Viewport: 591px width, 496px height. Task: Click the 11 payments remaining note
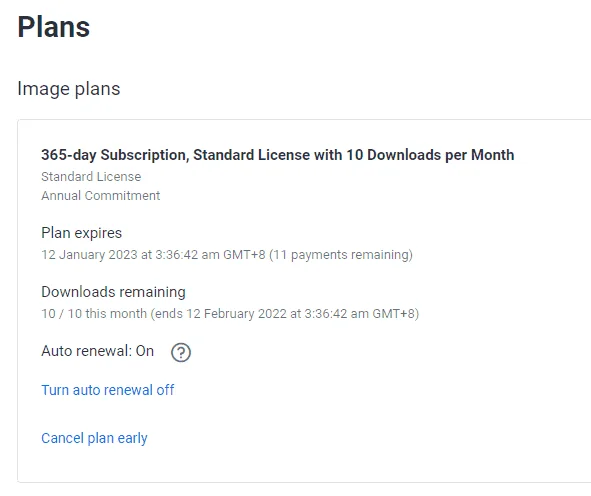(x=341, y=255)
